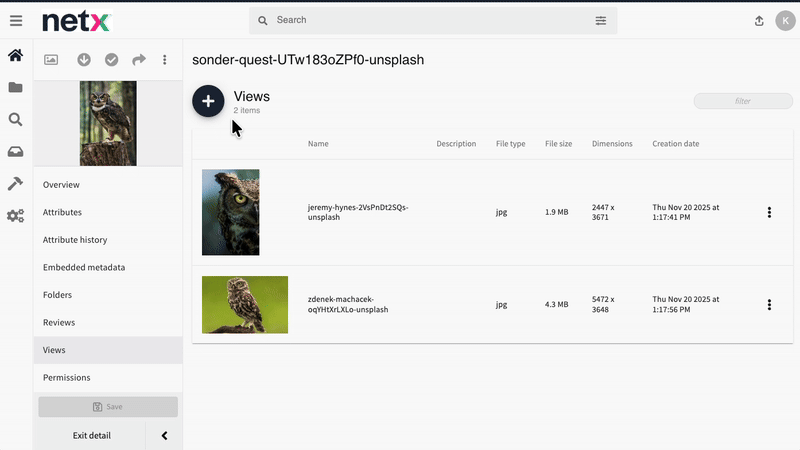Open the user avatar K menu
Viewport: 800px width, 450px height.
(x=783, y=21)
